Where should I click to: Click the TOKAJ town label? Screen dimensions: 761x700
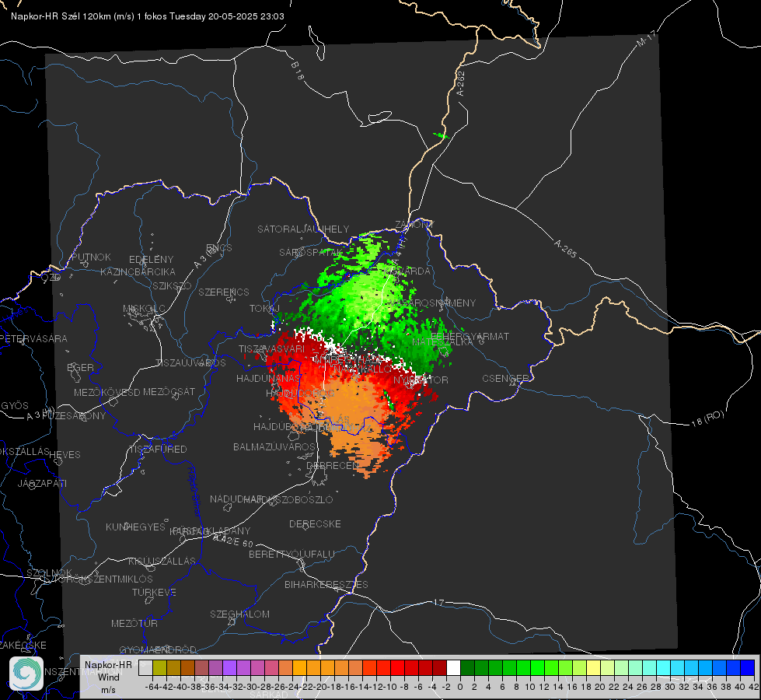264,309
